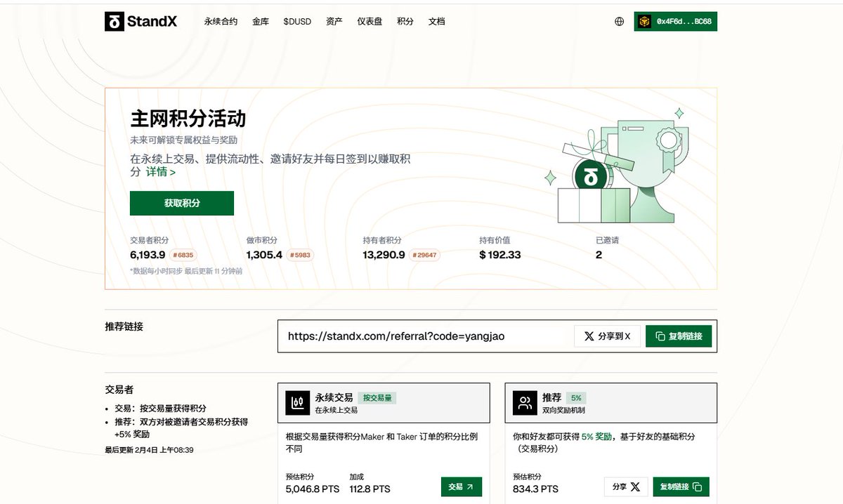Click the referral link field
Screen dimensions: 843x504
point(426,336)
